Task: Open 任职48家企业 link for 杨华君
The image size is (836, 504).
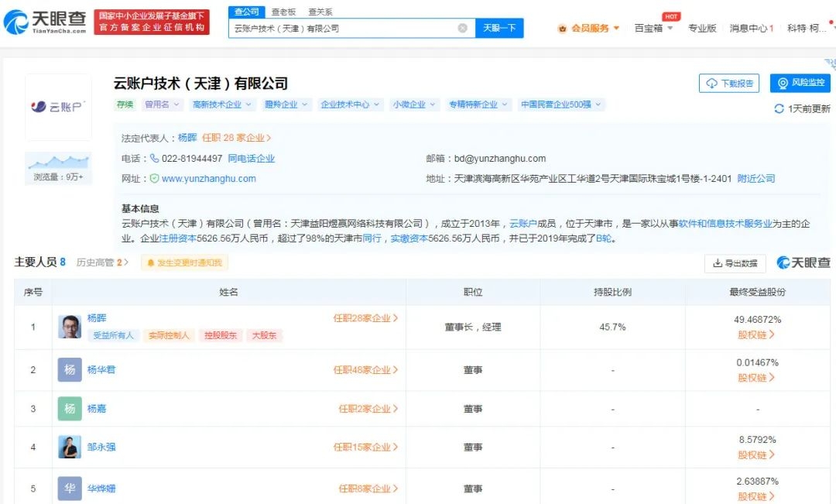Action: pos(365,369)
